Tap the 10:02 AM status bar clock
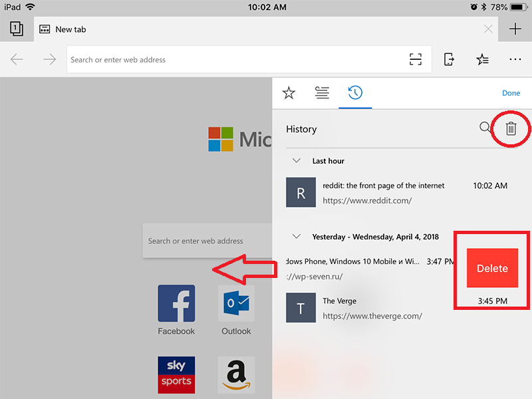Screen dimensions: 532x399 (x=267, y=7)
